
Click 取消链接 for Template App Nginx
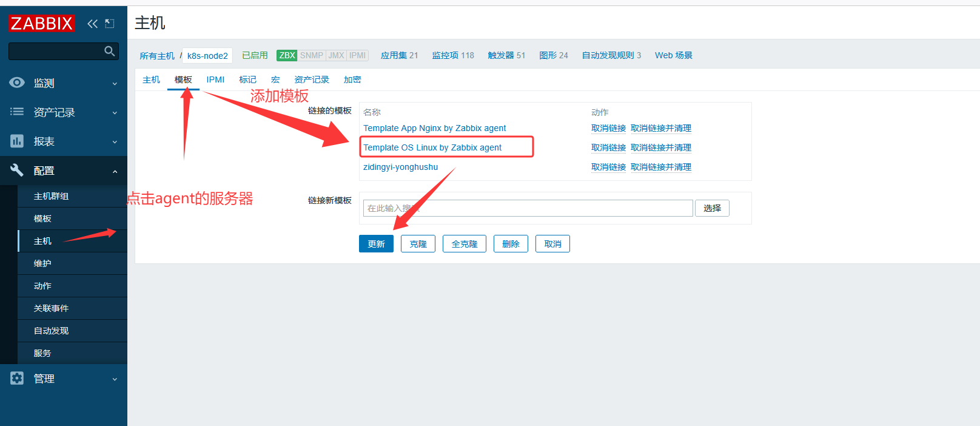point(608,128)
